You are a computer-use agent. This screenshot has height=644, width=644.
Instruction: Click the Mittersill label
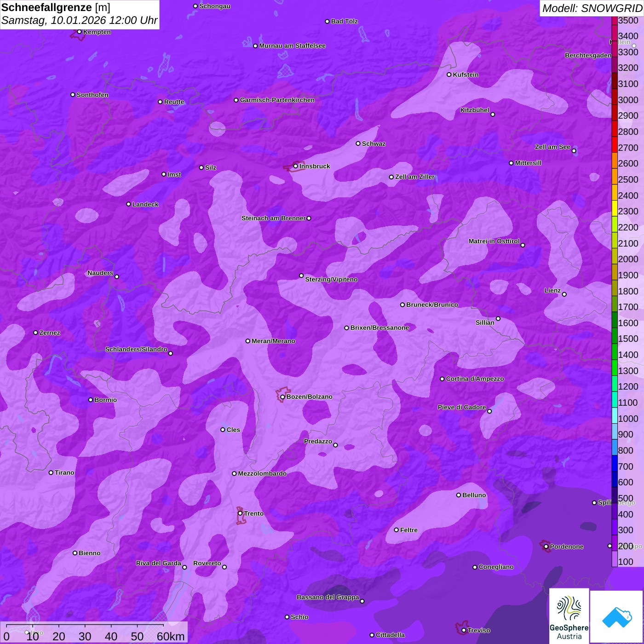point(528,163)
